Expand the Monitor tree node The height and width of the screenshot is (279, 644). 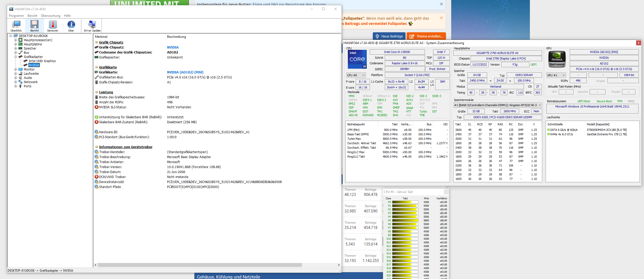point(15,69)
